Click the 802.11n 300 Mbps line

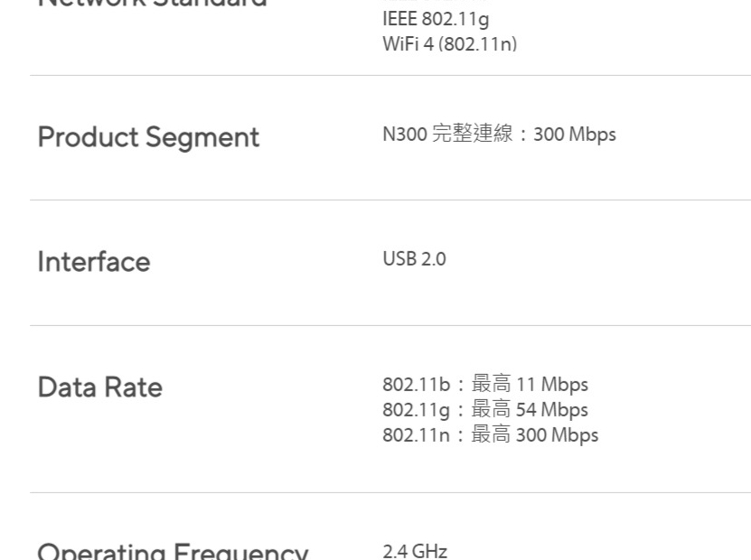click(491, 435)
